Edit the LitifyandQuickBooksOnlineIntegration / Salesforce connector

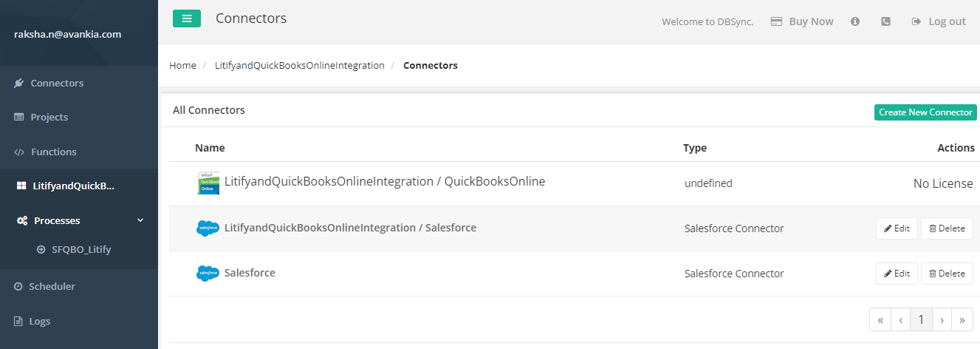coord(897,228)
